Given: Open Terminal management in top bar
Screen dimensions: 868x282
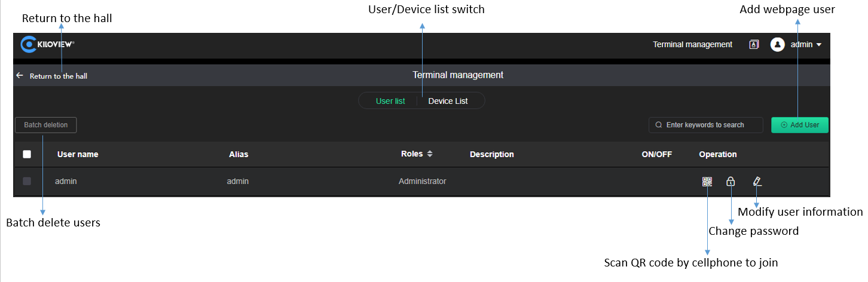Looking at the screenshot, I should pyautogui.click(x=692, y=44).
